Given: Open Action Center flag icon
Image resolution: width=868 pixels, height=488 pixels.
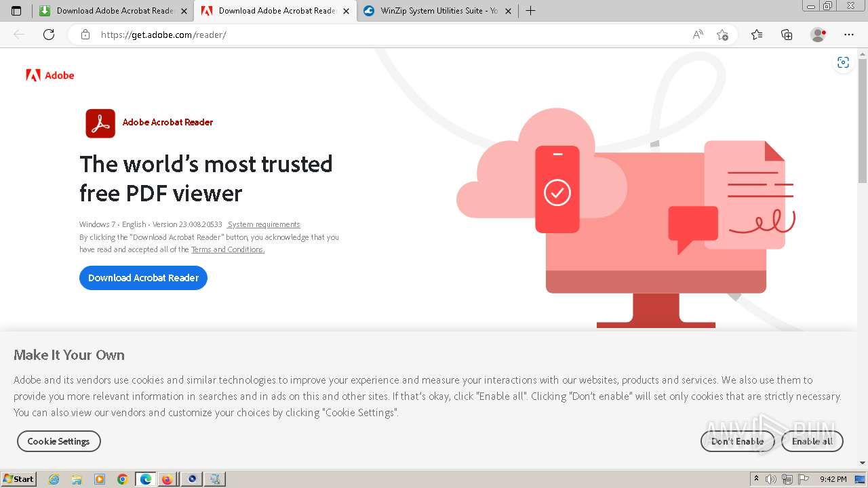Looking at the screenshot, I should point(804,479).
